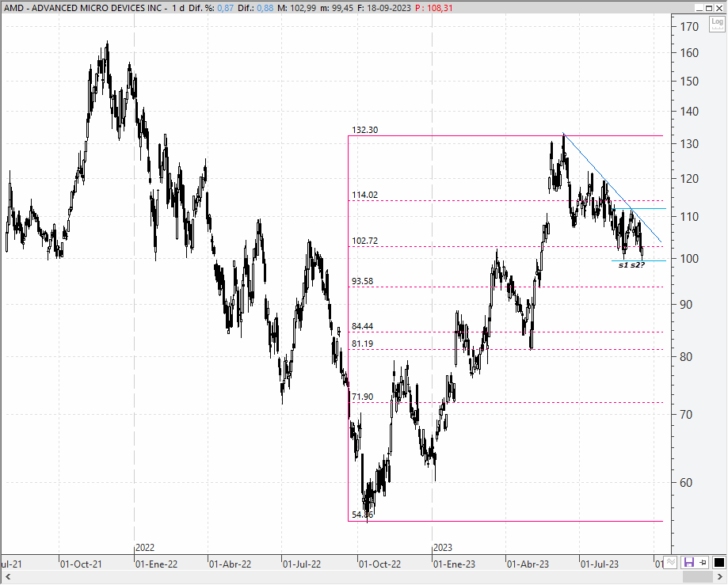
Task: Click the purple save diskette icon
Action: tap(689, 563)
